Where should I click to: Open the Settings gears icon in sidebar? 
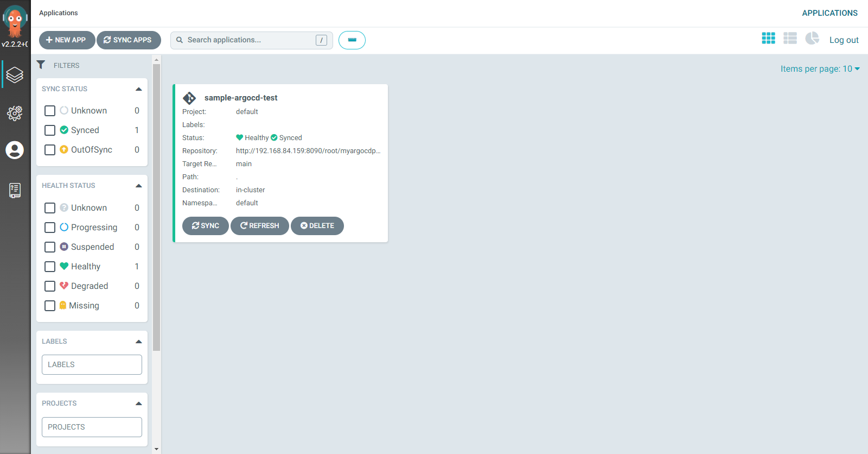tap(15, 113)
